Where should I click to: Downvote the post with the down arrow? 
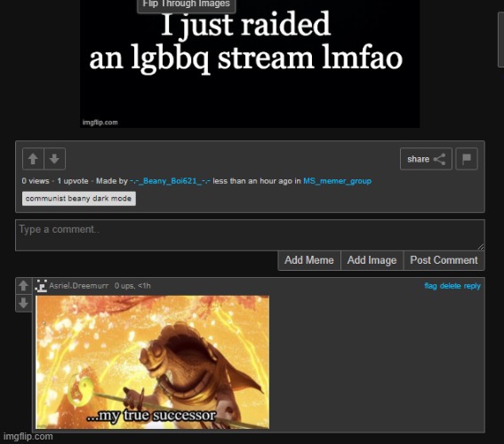click(x=54, y=159)
